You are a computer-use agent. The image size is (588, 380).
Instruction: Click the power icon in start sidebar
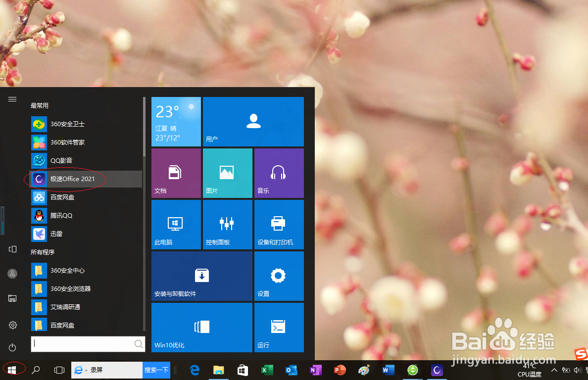click(x=12, y=347)
